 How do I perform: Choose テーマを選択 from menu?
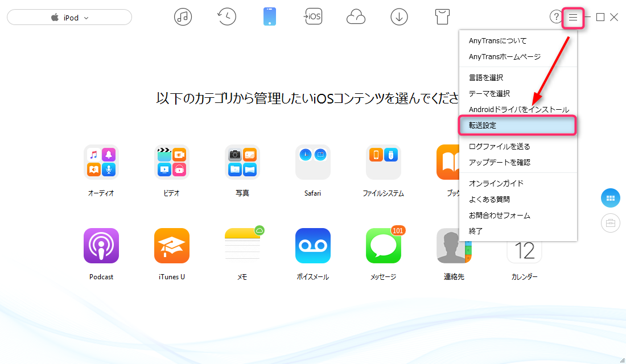pyautogui.click(x=518, y=93)
